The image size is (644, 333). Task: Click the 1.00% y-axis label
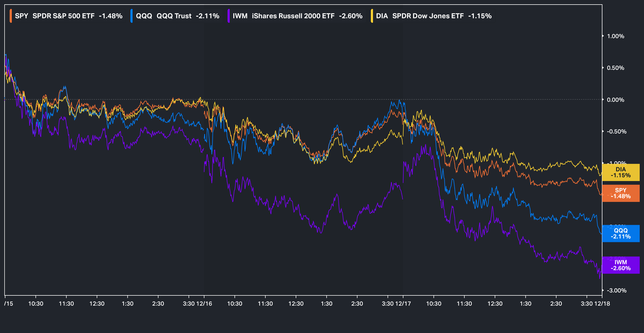click(616, 36)
